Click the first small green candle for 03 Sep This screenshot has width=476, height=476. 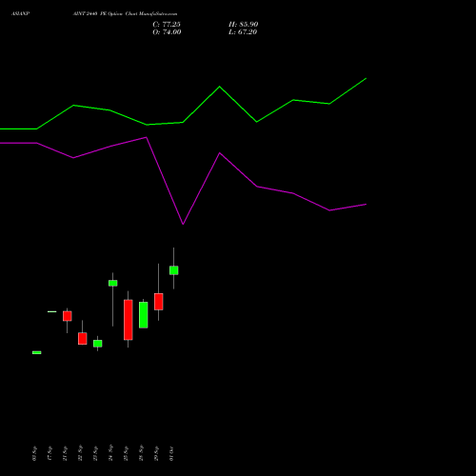pos(37,352)
